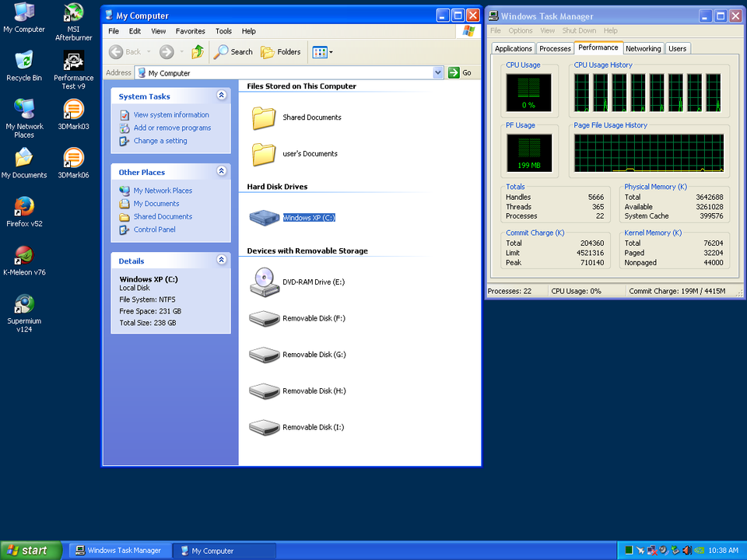Select Removable Disk (F:) icon
Screen dimensions: 747x560
point(264,318)
